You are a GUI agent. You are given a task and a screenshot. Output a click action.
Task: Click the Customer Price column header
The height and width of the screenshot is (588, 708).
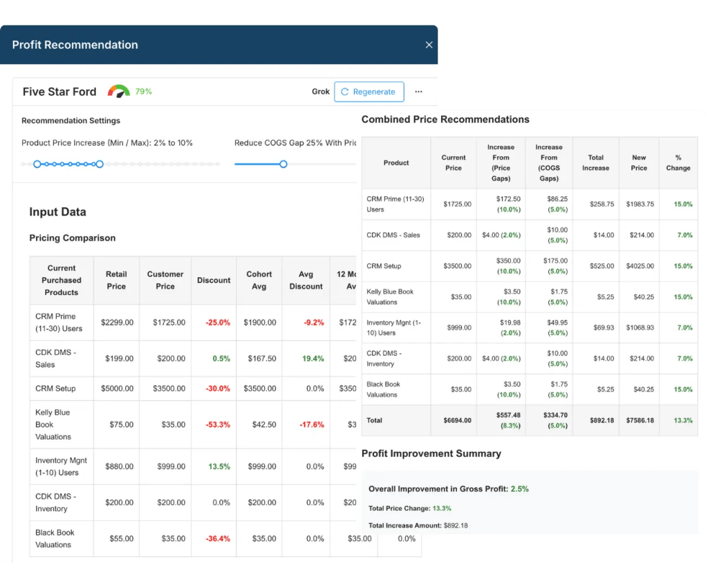[165, 281]
